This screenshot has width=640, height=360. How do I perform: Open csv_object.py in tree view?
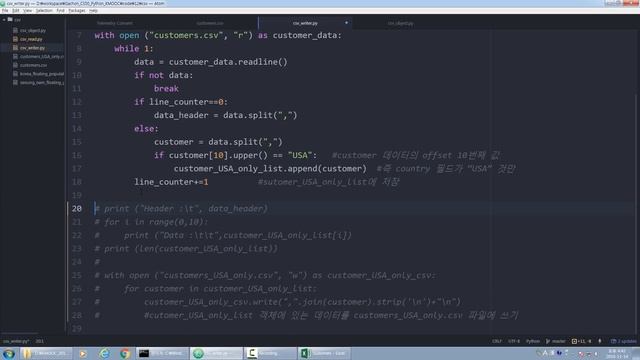(33, 31)
